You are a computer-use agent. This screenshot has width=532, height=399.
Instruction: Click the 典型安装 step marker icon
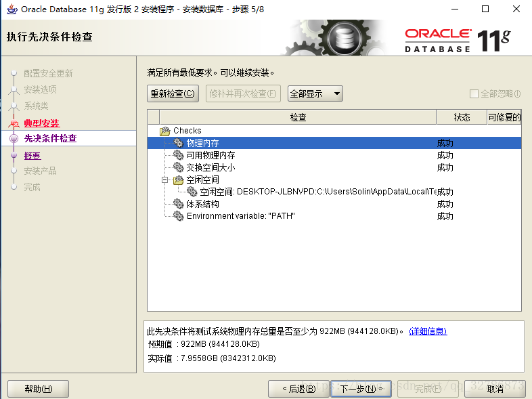point(14,123)
